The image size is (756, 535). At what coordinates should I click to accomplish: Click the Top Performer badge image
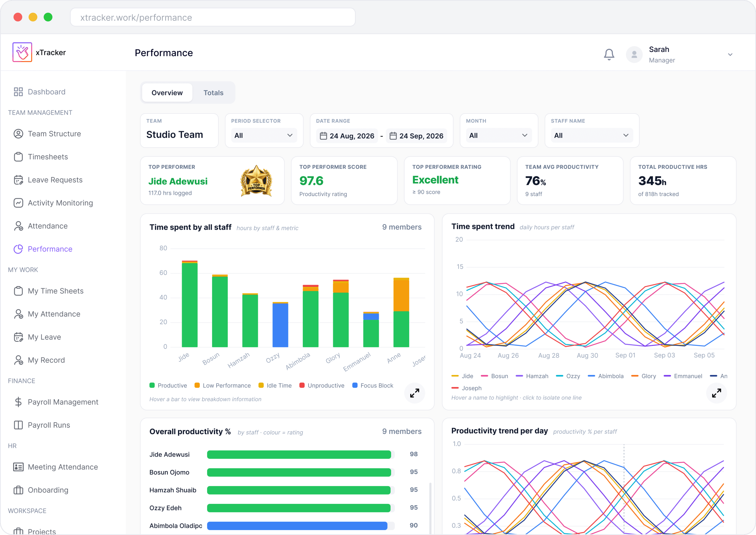[256, 181]
